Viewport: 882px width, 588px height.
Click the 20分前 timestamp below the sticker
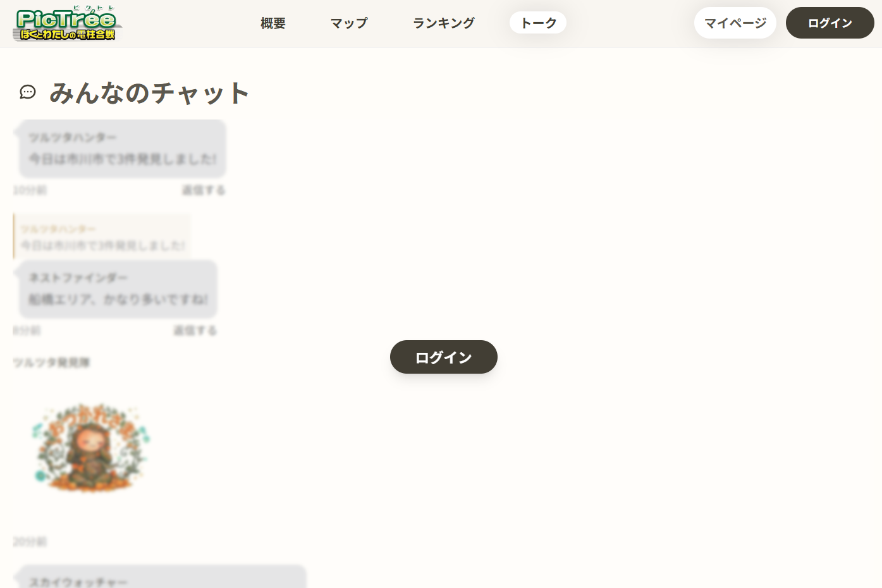click(x=30, y=542)
